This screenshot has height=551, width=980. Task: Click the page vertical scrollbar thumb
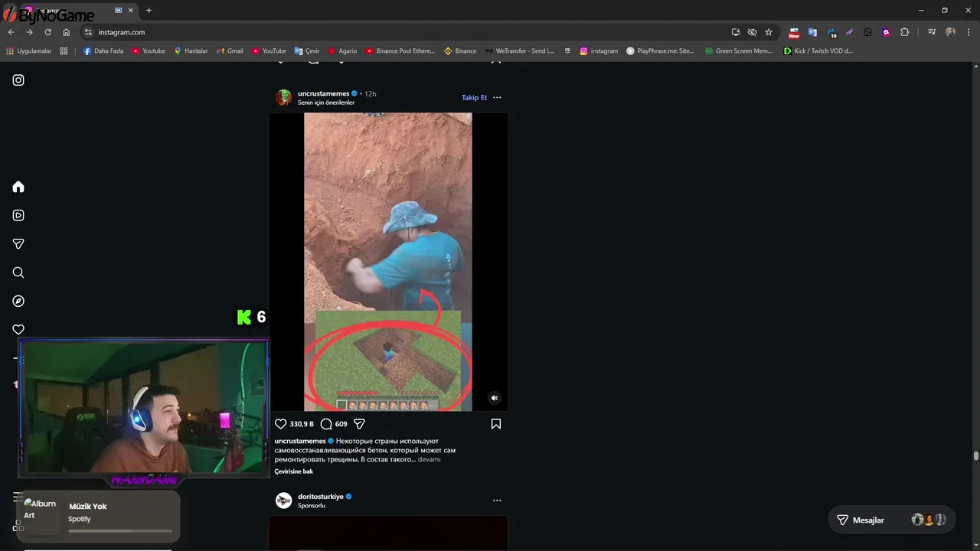975,456
